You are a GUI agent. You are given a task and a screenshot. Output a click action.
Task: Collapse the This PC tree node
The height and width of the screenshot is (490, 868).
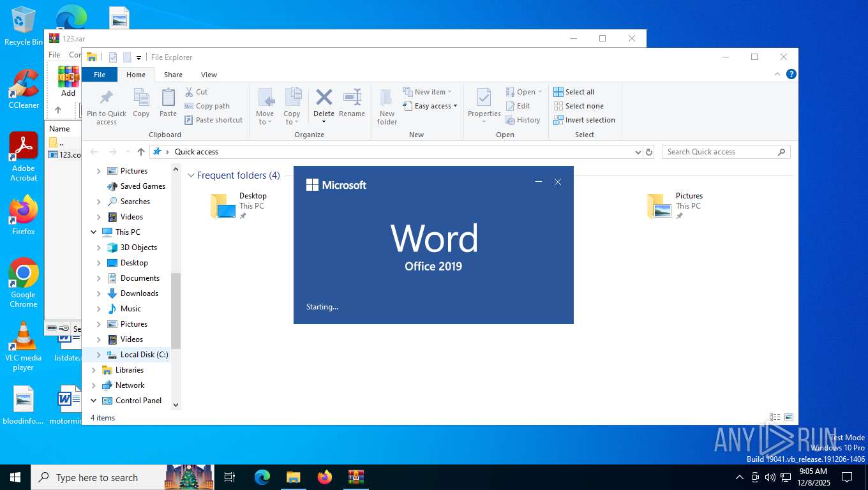pyautogui.click(x=94, y=232)
